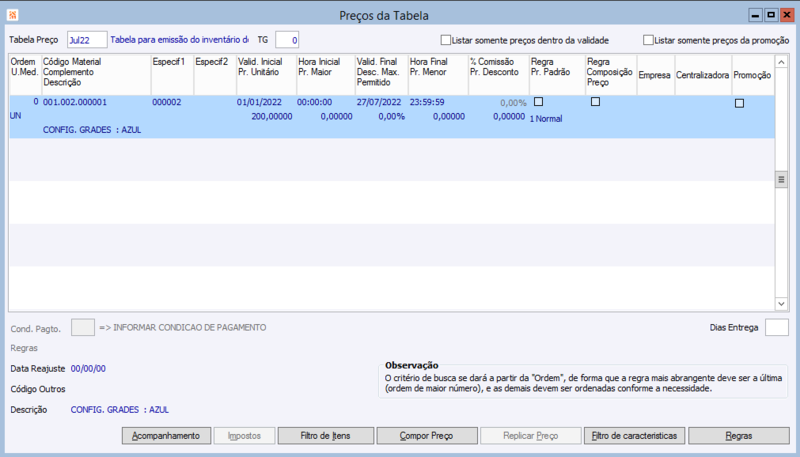
Task: Toggle Regra Composição Preço checkbox in row
Action: (x=595, y=102)
